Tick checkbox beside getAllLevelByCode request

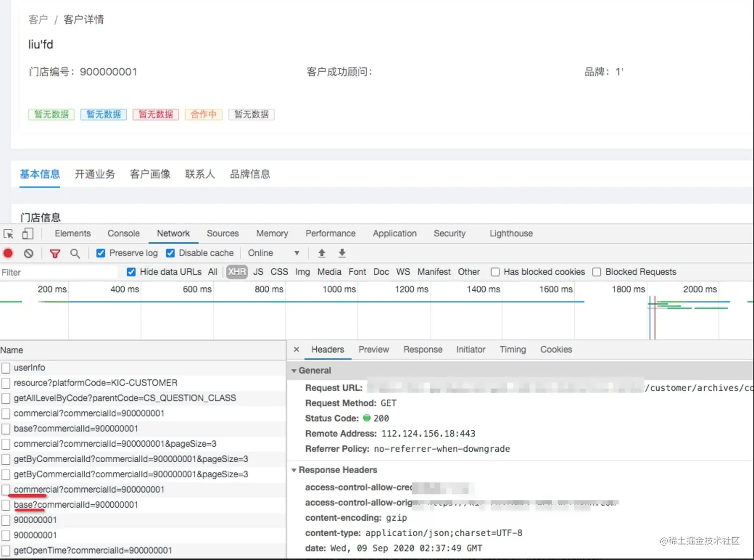coord(6,398)
